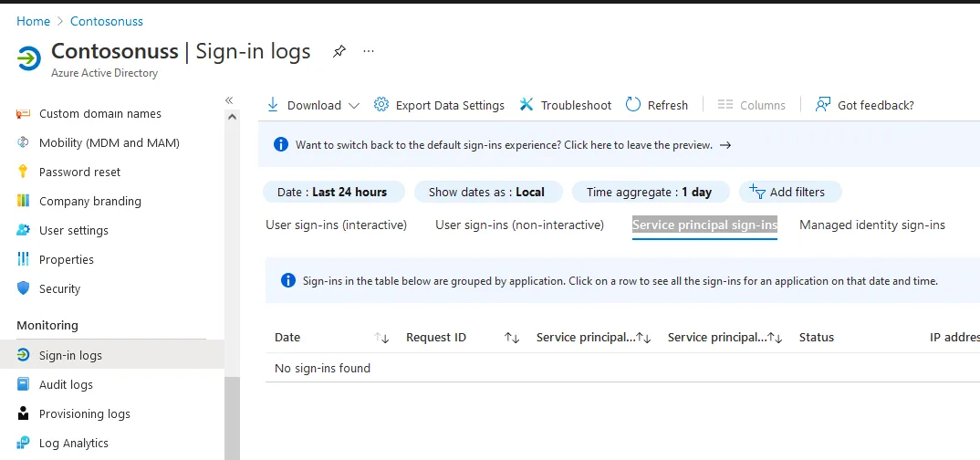Open Mobility (MDM and MAM) in sidebar
This screenshot has width=980, height=460.
pos(109,142)
